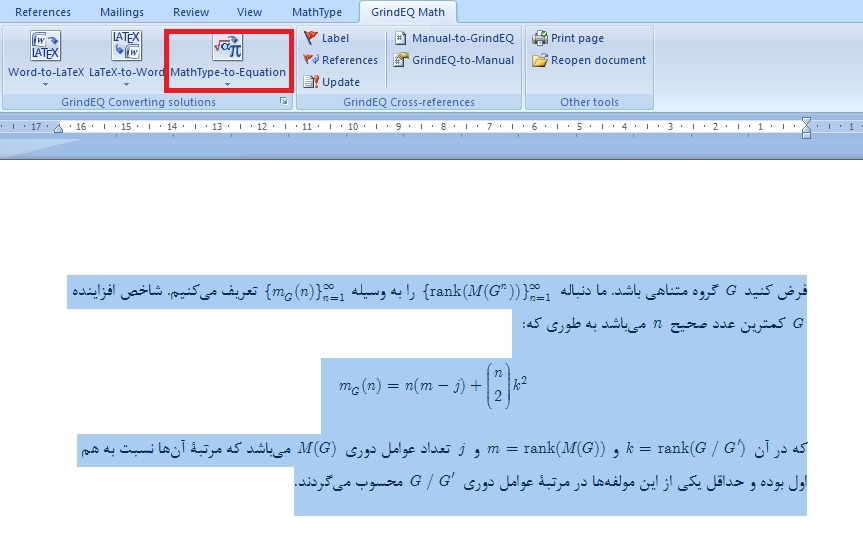The width and height of the screenshot is (863, 554).
Task: Select the GrindEQ Math tab
Action: (408, 12)
